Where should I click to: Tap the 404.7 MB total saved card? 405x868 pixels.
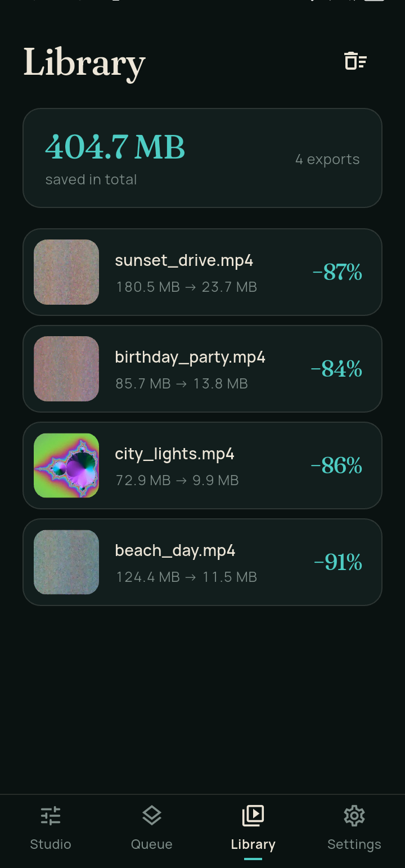point(202,158)
